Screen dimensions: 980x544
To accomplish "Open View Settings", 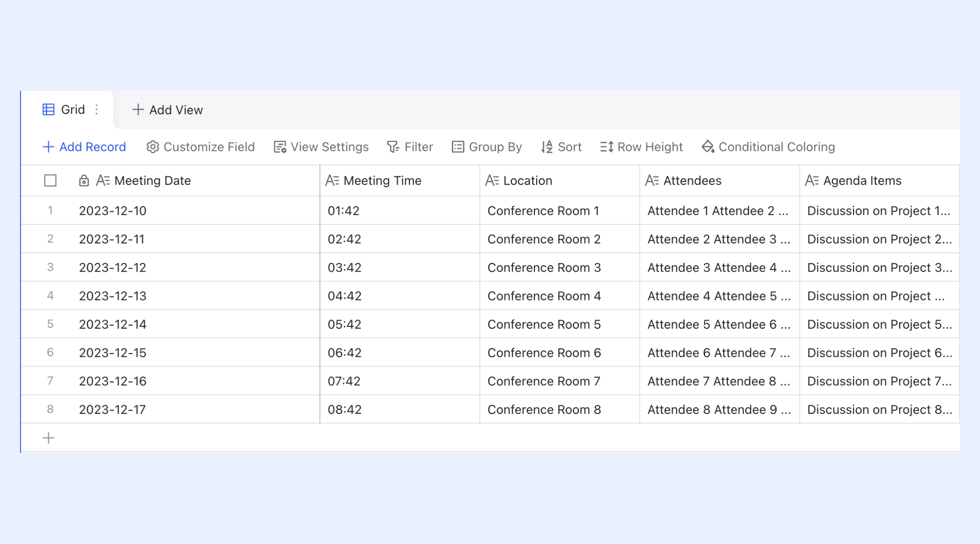I will [x=321, y=147].
